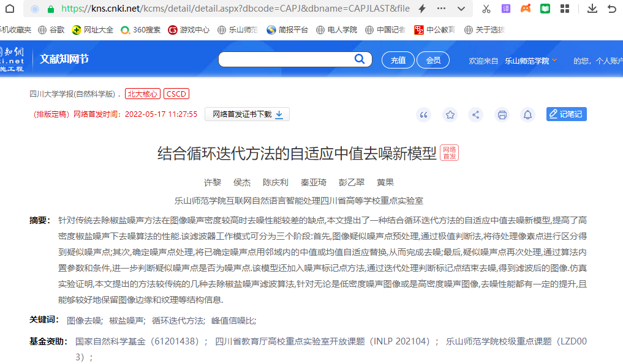The image size is (623, 364).
Task: Click the quote citation icon
Action: 424,114
